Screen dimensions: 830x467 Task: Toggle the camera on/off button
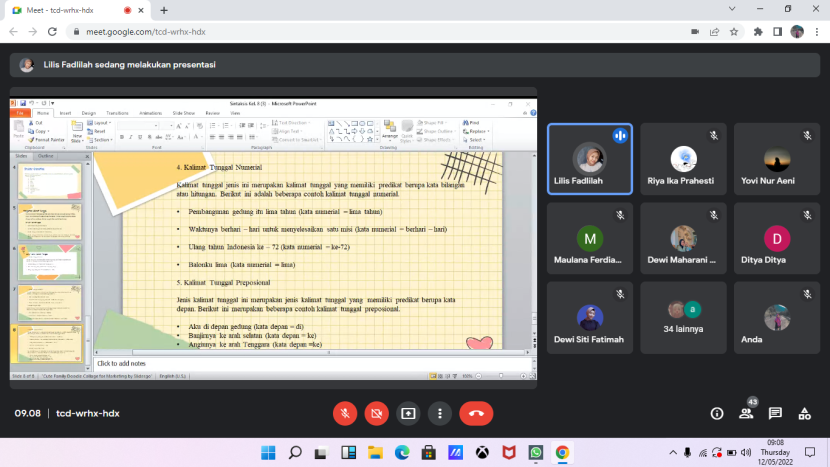tap(376, 413)
